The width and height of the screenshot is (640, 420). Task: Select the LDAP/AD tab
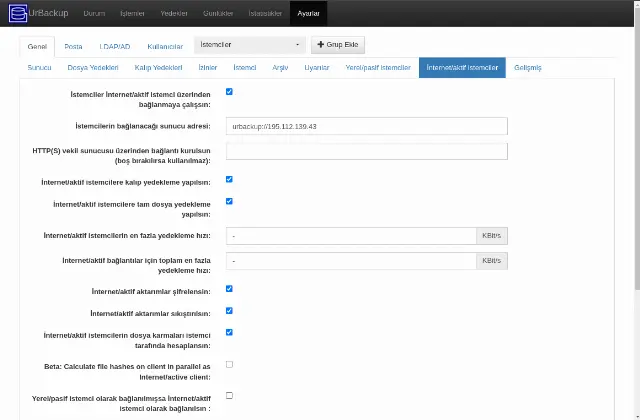[x=115, y=47]
